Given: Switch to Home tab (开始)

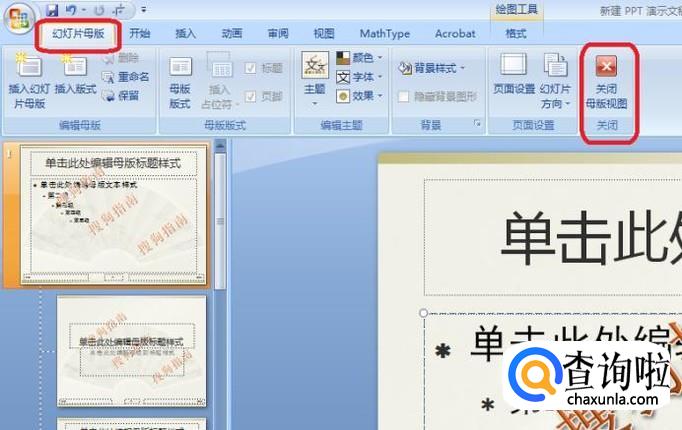Looking at the screenshot, I should [x=140, y=33].
